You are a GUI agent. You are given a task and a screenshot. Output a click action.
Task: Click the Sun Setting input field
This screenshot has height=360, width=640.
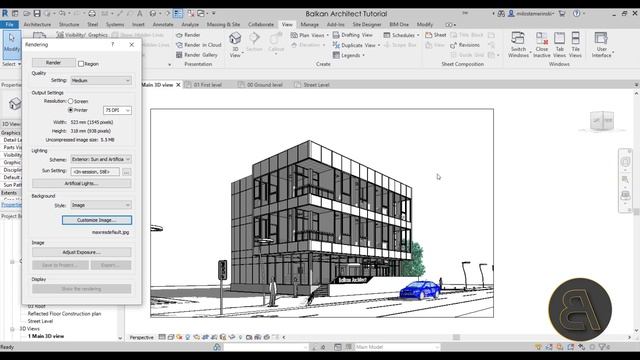96,172
